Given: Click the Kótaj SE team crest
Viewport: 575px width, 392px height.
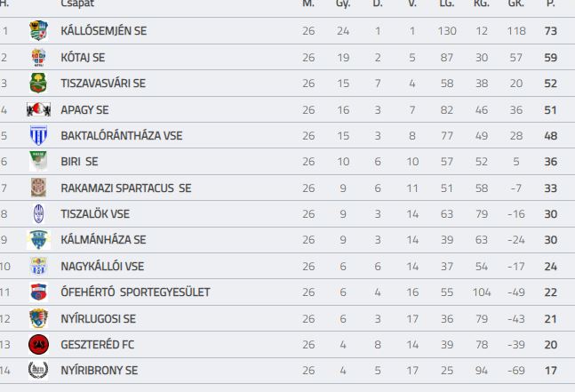Looking at the screenshot, I should pyautogui.click(x=38, y=57).
